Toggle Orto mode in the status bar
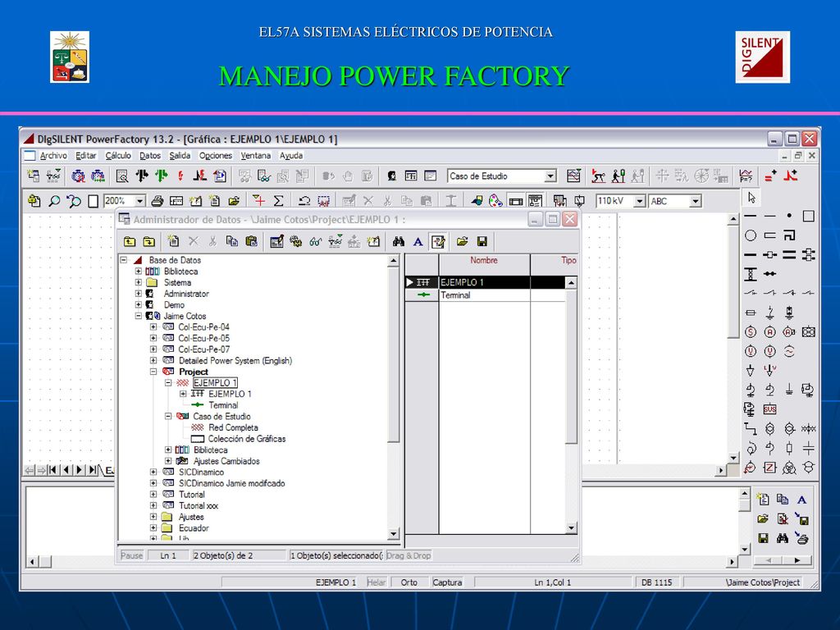This screenshot has height=630, width=840. 409,582
